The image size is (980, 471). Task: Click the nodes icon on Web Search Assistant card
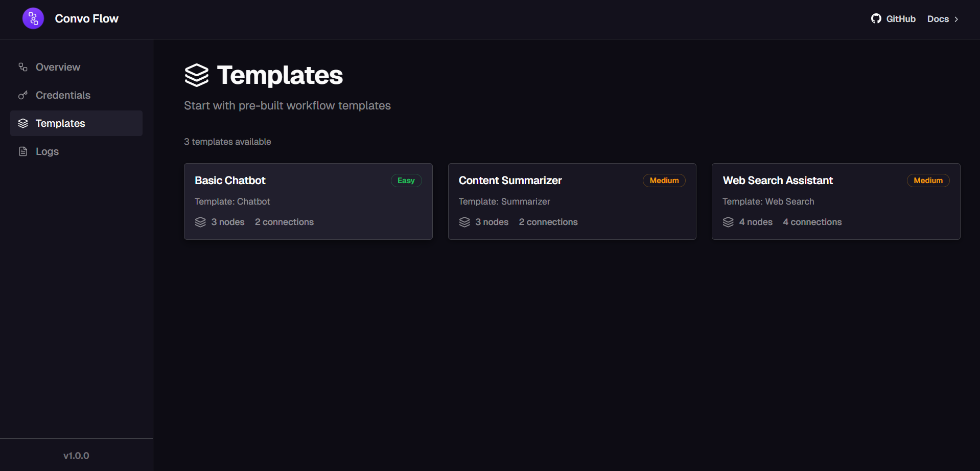[728, 222]
